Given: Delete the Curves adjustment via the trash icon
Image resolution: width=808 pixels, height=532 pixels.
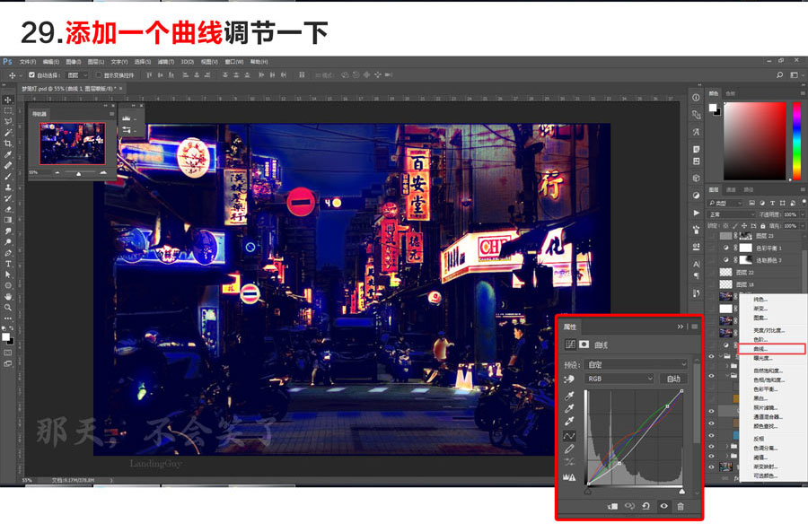Looking at the screenshot, I should [680, 506].
